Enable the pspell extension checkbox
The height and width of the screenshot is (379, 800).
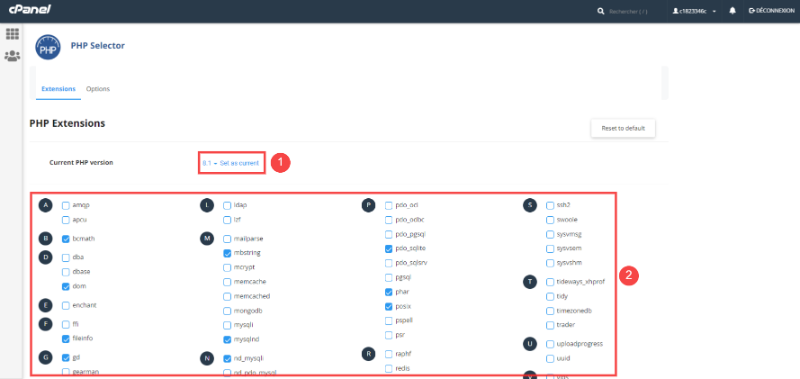pos(389,321)
